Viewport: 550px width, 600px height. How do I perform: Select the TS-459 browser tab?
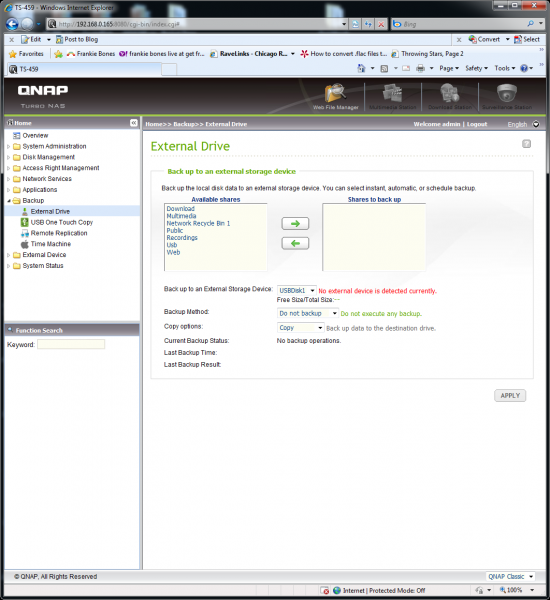coord(83,69)
